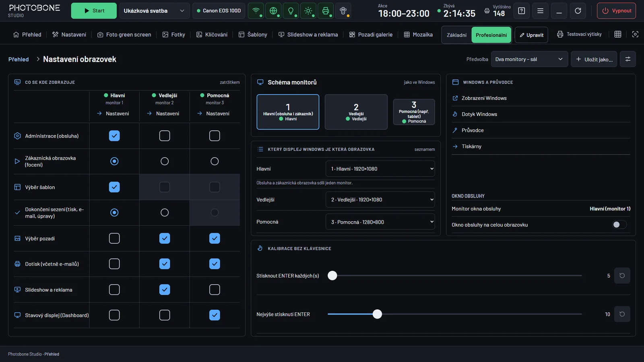
Task: Click the grid layout icon near Testovací výtisky
Action: (x=618, y=34)
